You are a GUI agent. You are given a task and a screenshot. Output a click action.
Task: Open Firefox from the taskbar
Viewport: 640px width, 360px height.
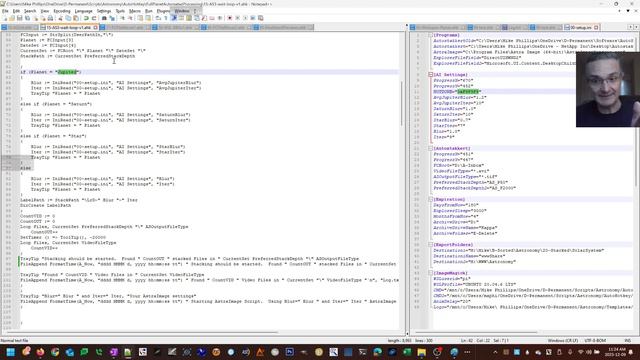(x=40, y=352)
